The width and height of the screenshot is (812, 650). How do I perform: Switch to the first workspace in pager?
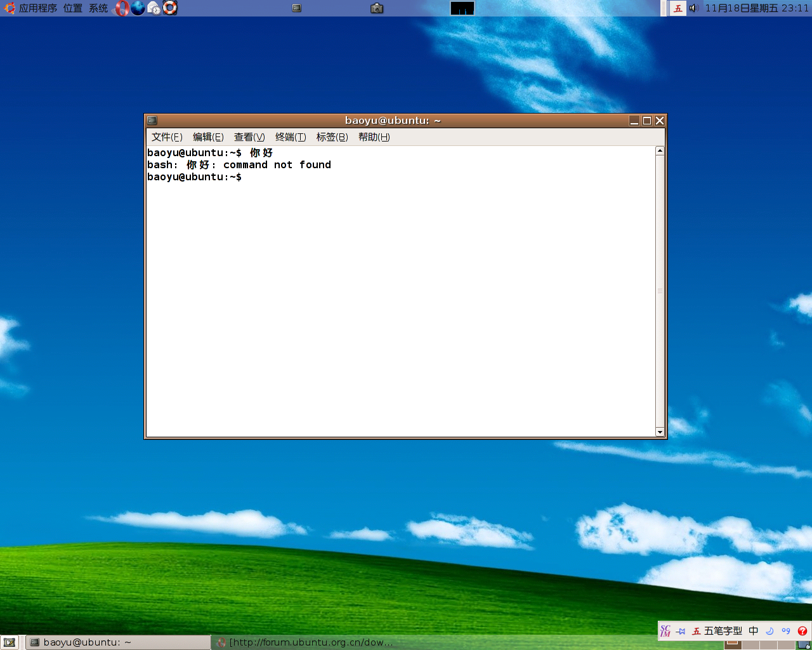(x=733, y=644)
